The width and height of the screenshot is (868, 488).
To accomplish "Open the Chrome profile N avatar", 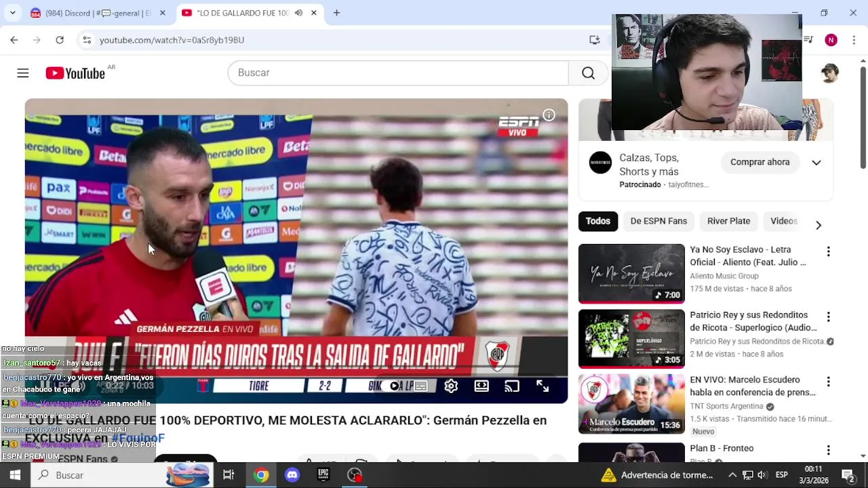I will click(831, 40).
